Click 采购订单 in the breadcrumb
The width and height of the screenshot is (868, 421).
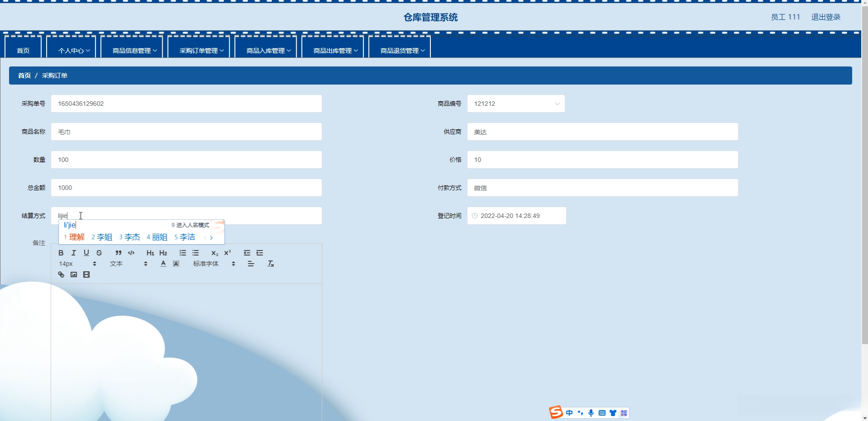(x=55, y=76)
